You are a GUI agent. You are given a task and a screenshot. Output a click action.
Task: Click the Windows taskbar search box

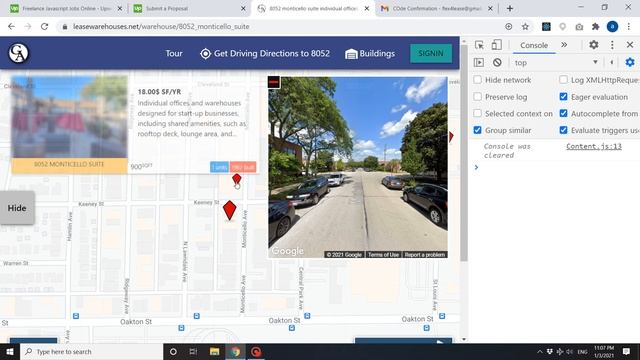91,351
